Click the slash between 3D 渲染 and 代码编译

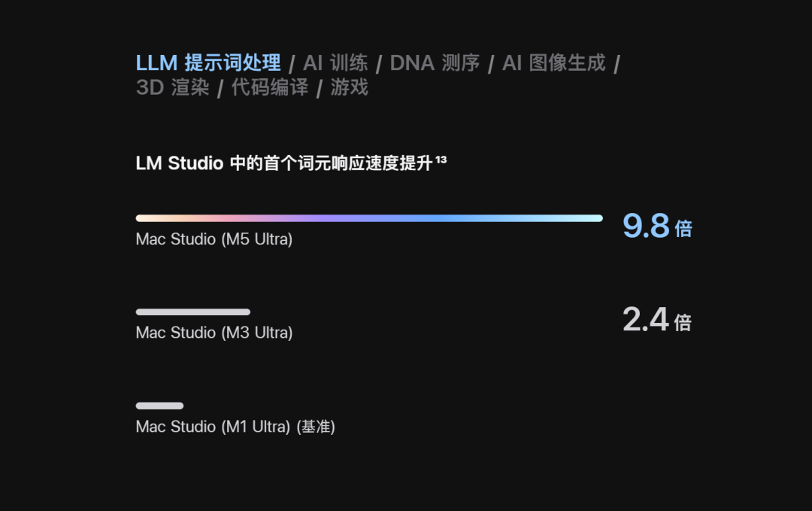220,89
